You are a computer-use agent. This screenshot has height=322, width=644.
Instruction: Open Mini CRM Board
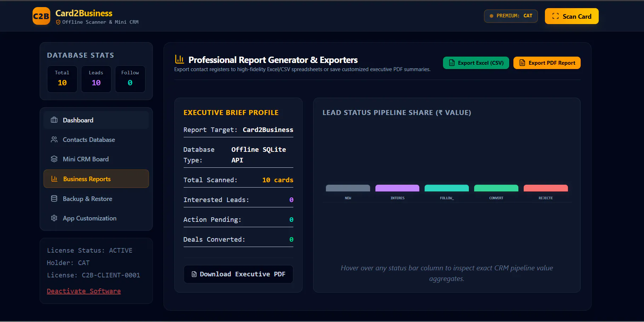click(x=96, y=159)
